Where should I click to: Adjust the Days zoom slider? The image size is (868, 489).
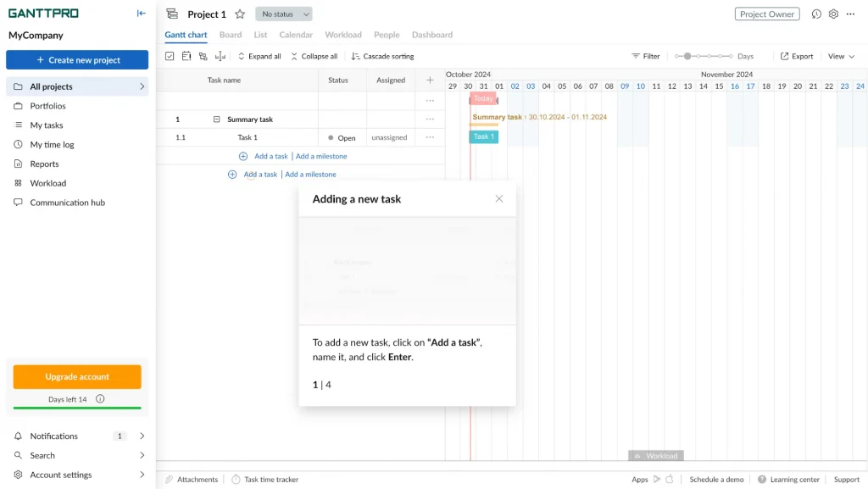(687, 56)
